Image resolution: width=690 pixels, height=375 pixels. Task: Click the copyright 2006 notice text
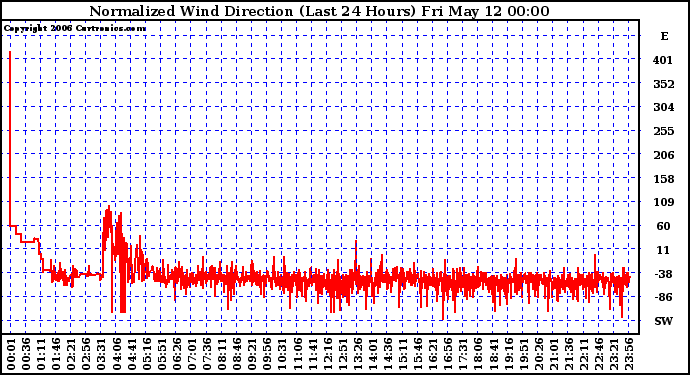pos(75,29)
